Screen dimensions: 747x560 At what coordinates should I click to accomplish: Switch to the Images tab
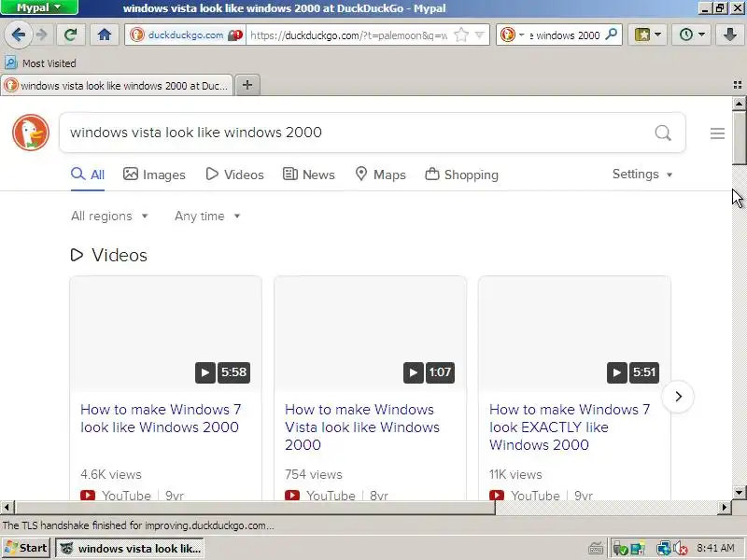pos(154,175)
